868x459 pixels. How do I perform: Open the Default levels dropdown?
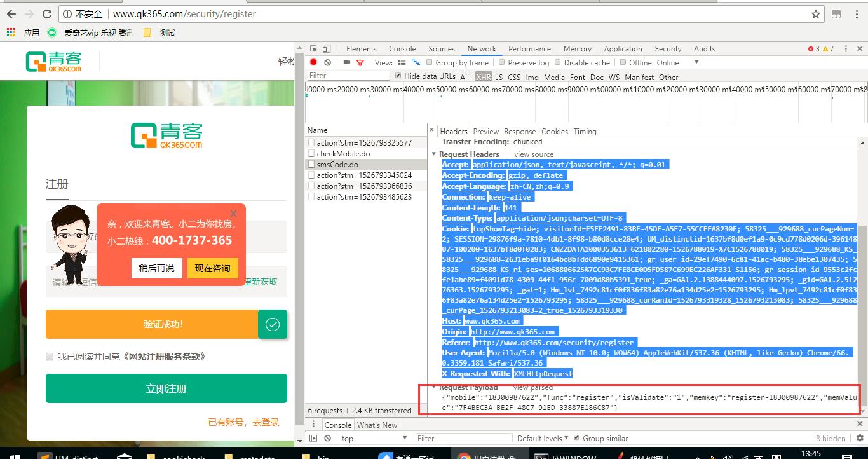click(543, 438)
